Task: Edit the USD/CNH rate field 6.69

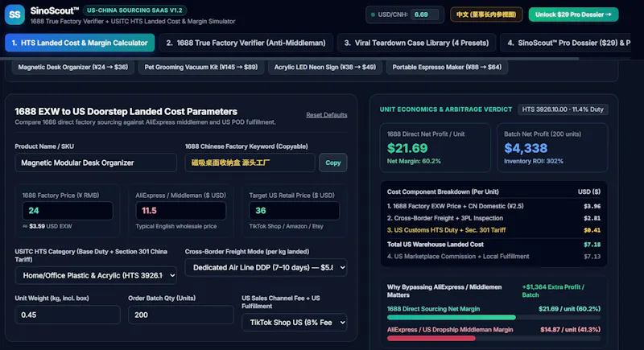Action: pyautogui.click(x=424, y=14)
